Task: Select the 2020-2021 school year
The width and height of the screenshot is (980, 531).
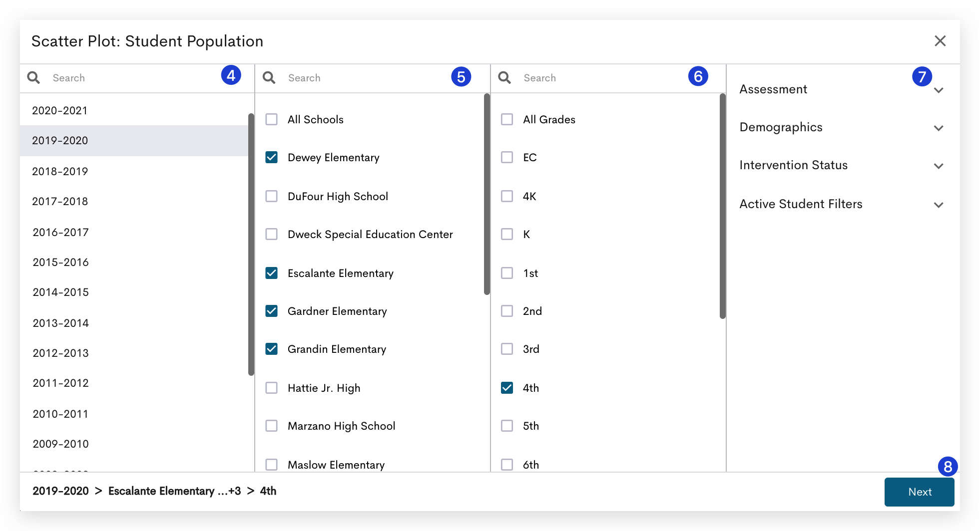Action: [x=134, y=110]
